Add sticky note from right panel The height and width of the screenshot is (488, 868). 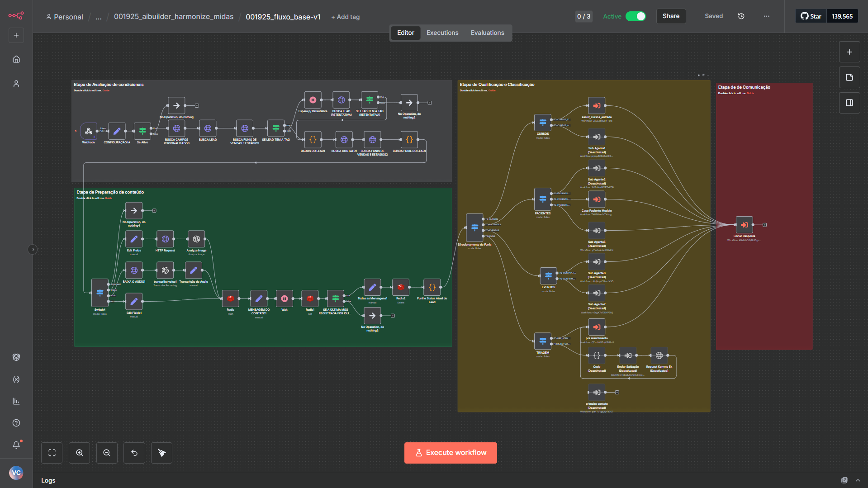(x=849, y=77)
